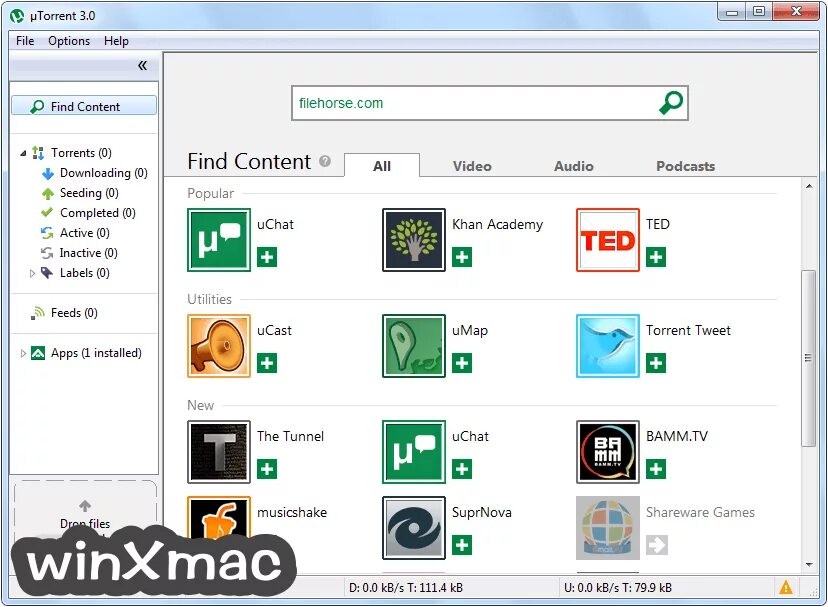Click the uChat app icon under Popular
This screenshot has height=607, width=828.
(x=219, y=240)
